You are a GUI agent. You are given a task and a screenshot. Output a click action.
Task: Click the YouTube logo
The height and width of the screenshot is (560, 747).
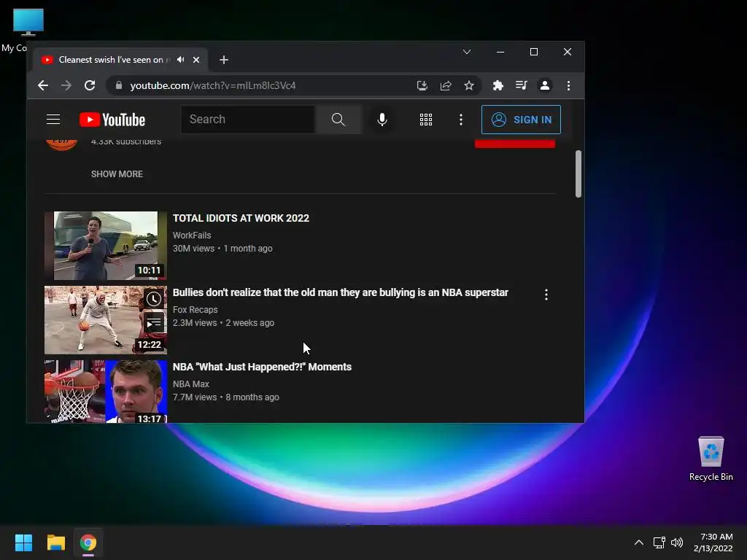click(112, 120)
